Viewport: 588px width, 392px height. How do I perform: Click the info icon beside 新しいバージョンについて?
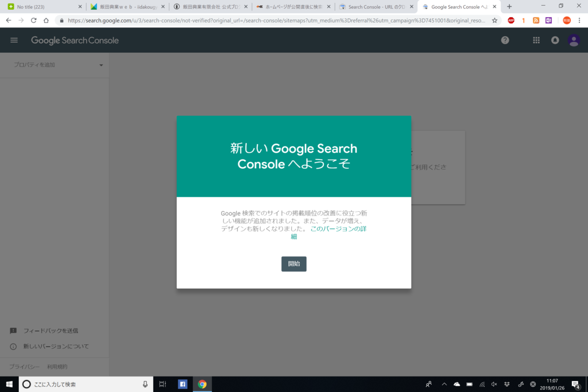click(13, 346)
